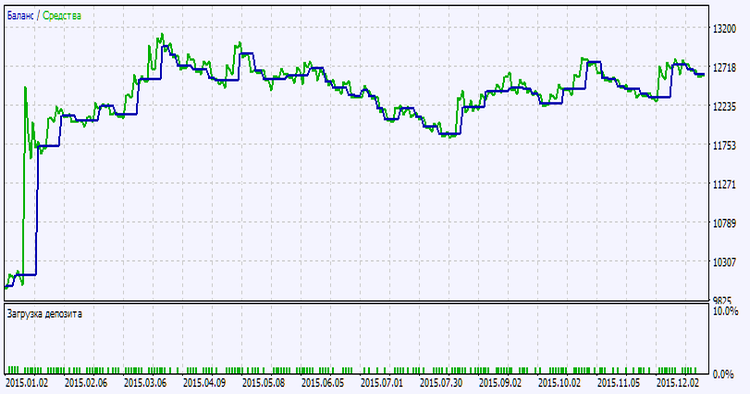Select the 2015.03.06 date axis label
Screen dimensions: 750x394
[x=145, y=383]
